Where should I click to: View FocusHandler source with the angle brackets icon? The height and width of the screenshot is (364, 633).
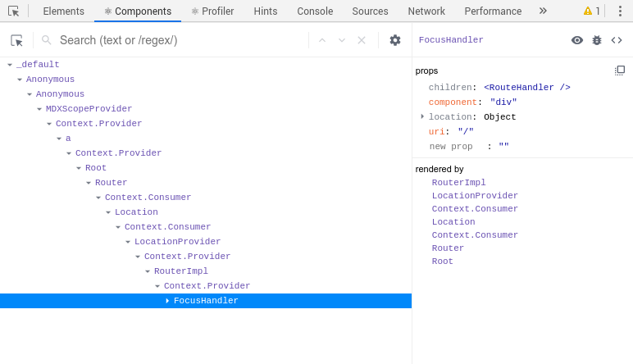[x=617, y=40]
